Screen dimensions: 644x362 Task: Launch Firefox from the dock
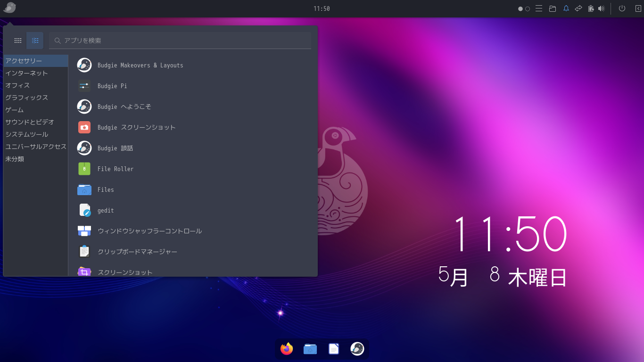tap(287, 349)
